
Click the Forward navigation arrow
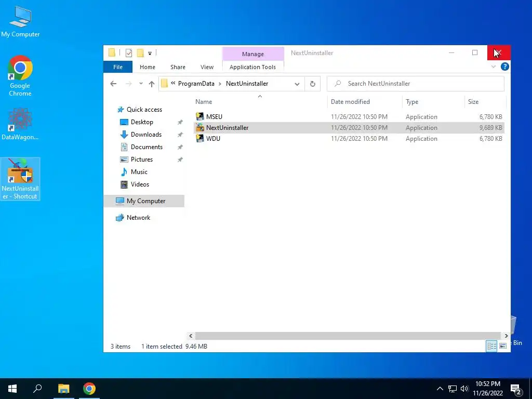point(129,84)
